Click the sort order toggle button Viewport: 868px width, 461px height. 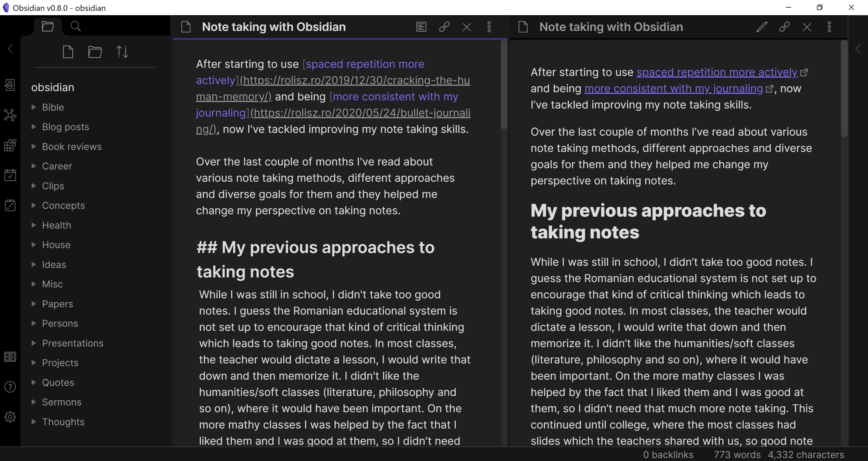(122, 52)
